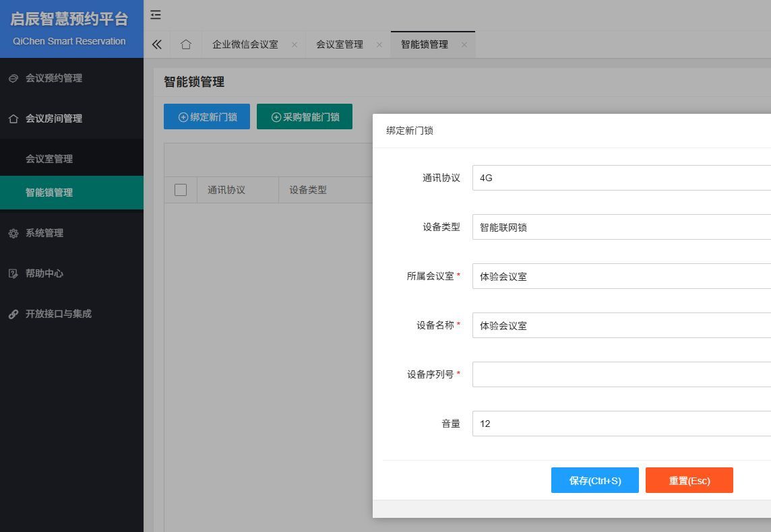This screenshot has width=771, height=532.
Task: Open 开放接口与集成 link menu
Action: 58,314
